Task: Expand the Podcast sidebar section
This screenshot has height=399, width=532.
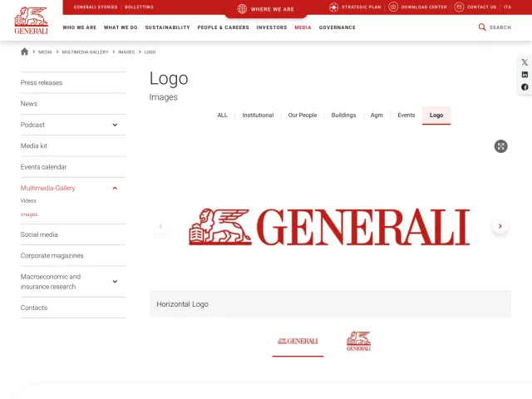Action: (x=115, y=125)
